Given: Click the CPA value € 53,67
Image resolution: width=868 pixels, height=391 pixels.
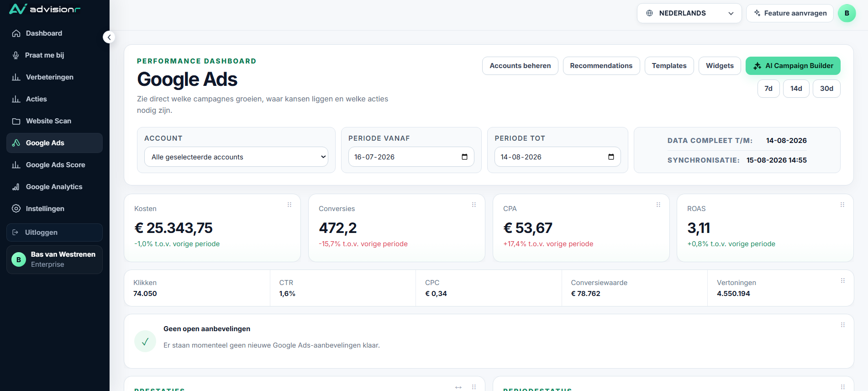Looking at the screenshot, I should tap(528, 228).
